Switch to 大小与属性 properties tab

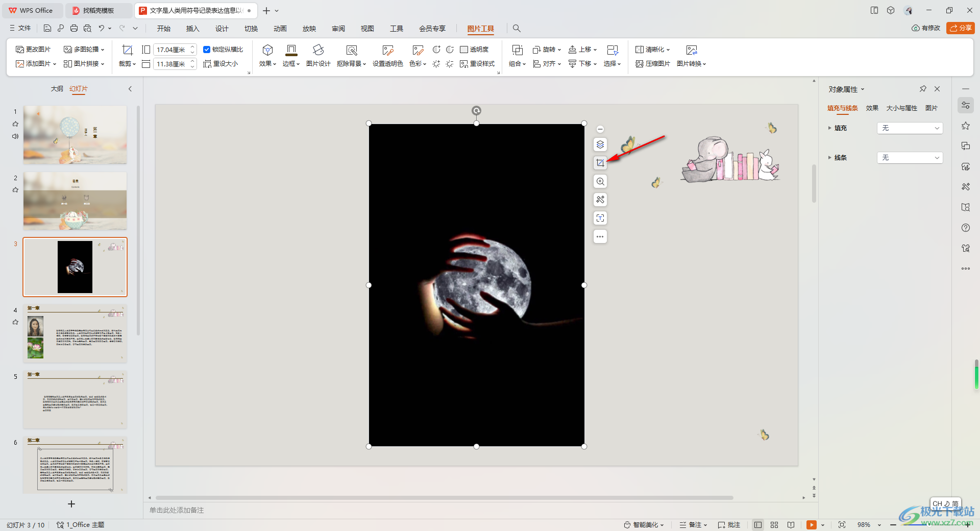tap(901, 108)
